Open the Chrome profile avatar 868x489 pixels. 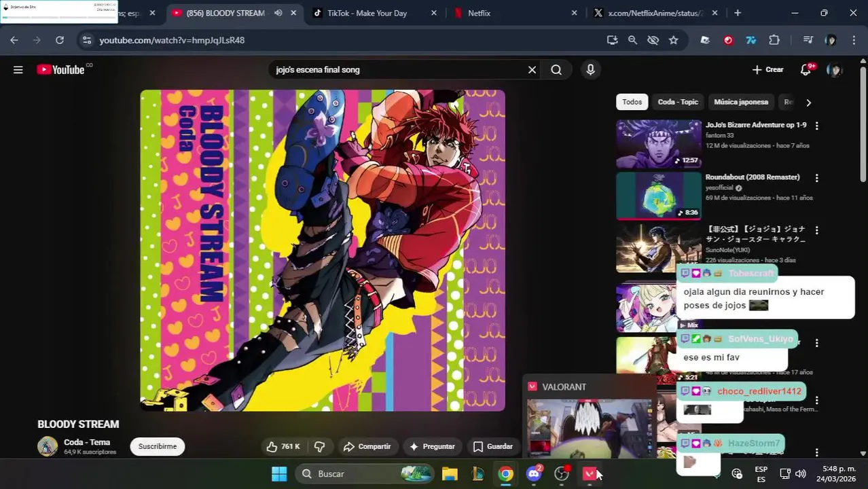click(831, 40)
